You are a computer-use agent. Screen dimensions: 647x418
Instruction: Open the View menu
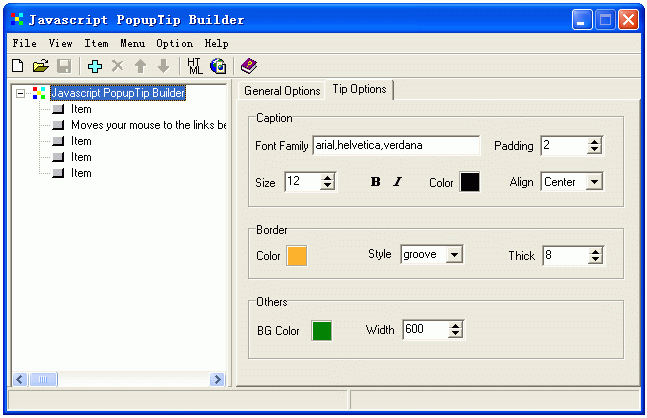[60, 43]
